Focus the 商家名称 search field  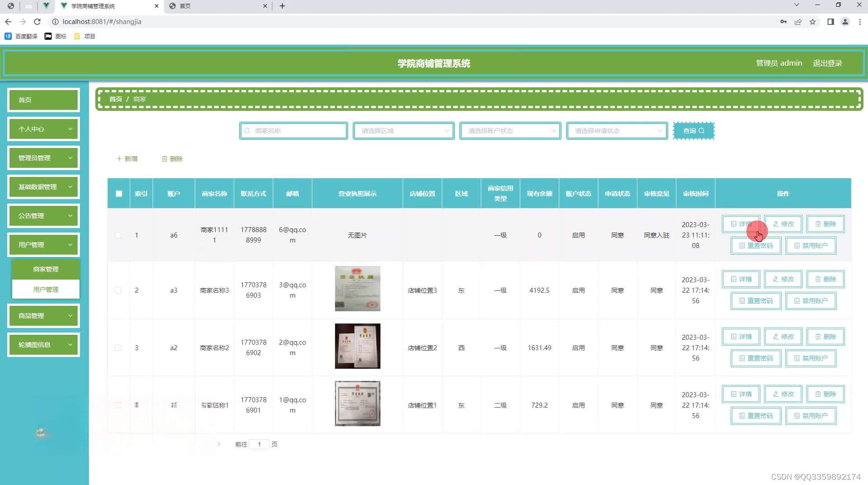[x=293, y=131]
